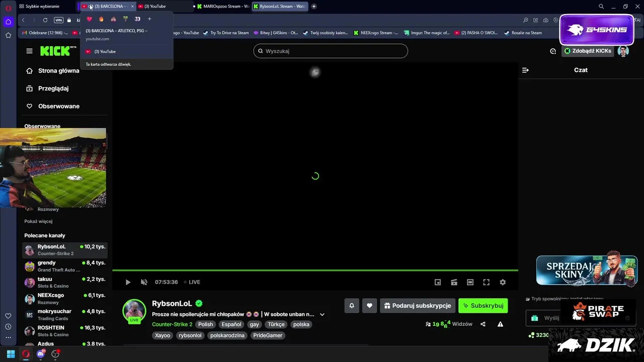Cast the stream to a device
The width and height of the screenshot is (644, 362).
[454, 282]
